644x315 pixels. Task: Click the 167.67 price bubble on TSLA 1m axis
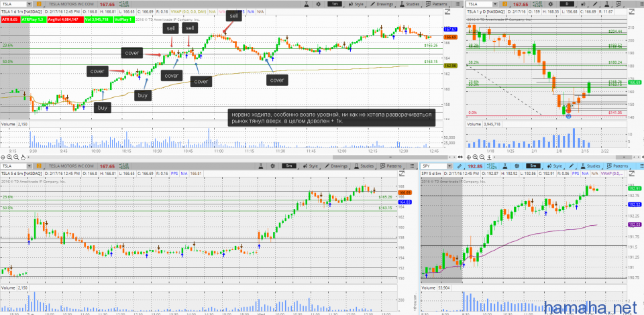(451, 29)
